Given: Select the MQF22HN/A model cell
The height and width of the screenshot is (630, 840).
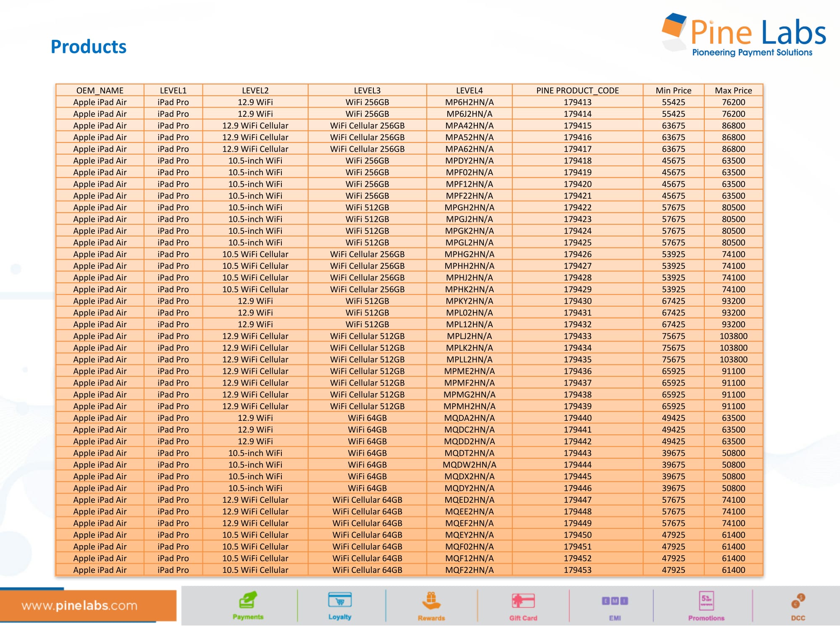Looking at the screenshot, I should (x=469, y=570).
